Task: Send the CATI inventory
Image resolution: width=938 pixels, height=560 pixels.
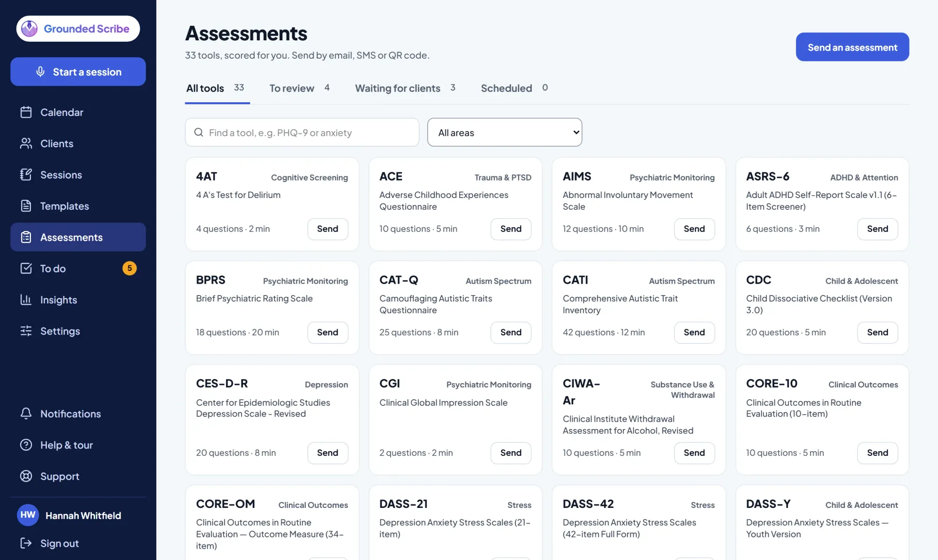Action: (x=694, y=333)
